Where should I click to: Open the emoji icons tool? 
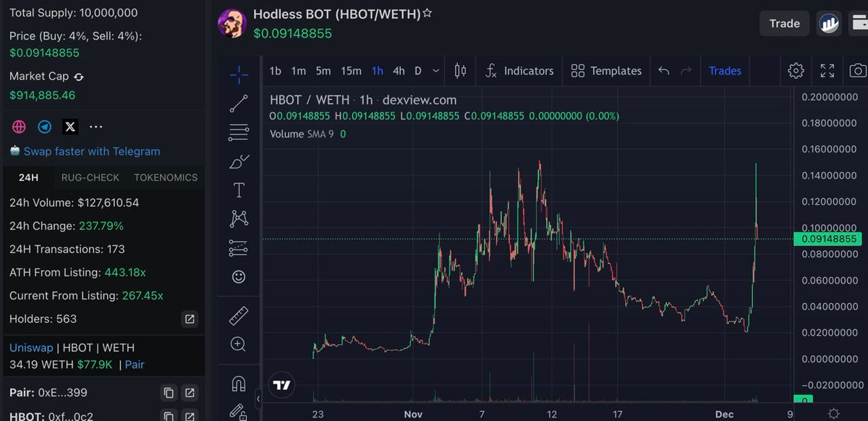coord(239,277)
